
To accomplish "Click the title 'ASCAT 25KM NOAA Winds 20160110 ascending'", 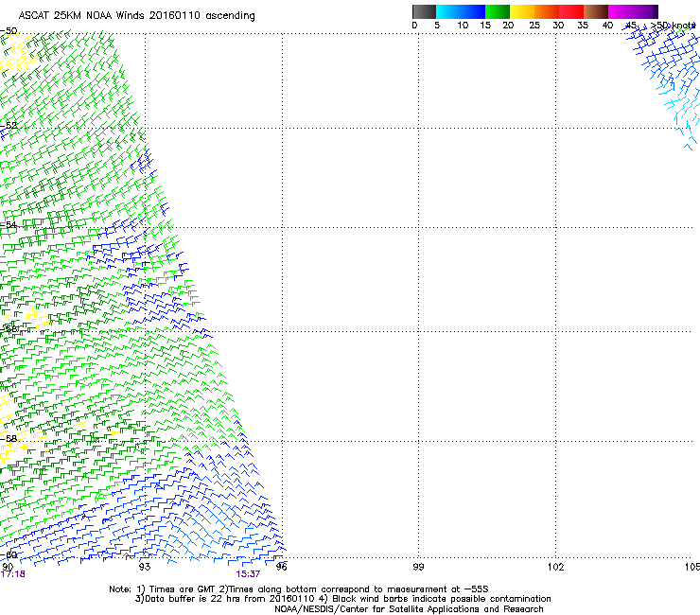I will tap(136, 16).
